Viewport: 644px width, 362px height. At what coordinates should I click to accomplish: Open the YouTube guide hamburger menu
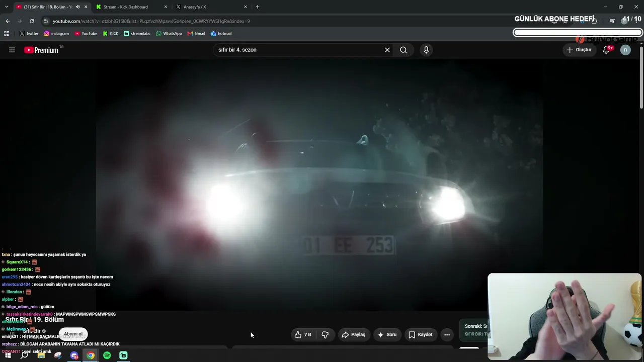12,50
